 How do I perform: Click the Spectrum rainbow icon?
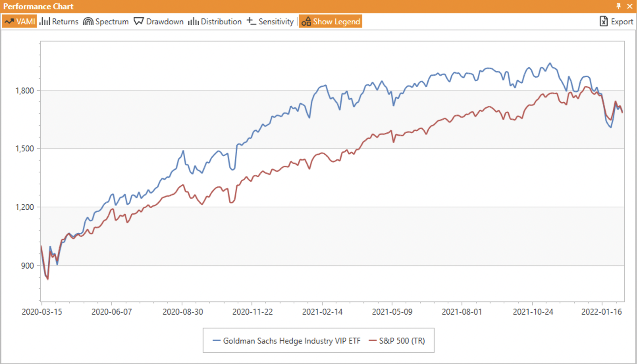coord(88,21)
